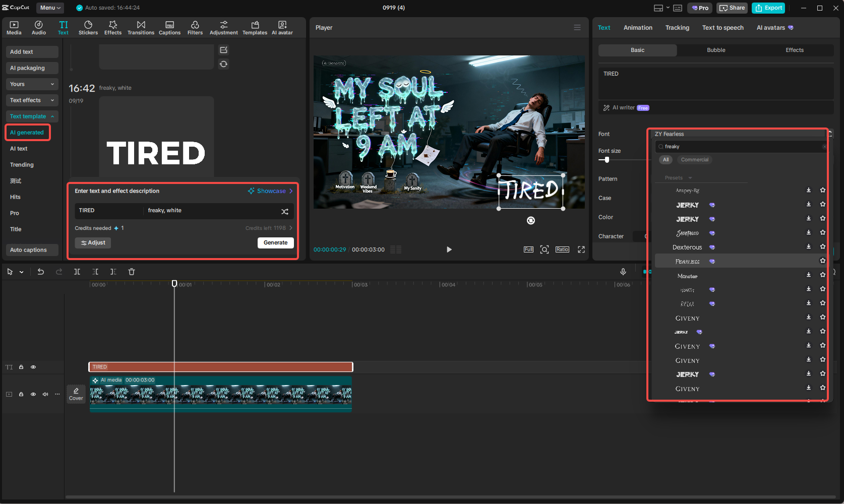Open the Showcase link

coord(271,191)
